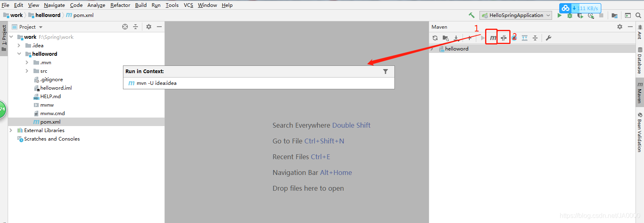Expand the src folder

pyautogui.click(x=27, y=71)
